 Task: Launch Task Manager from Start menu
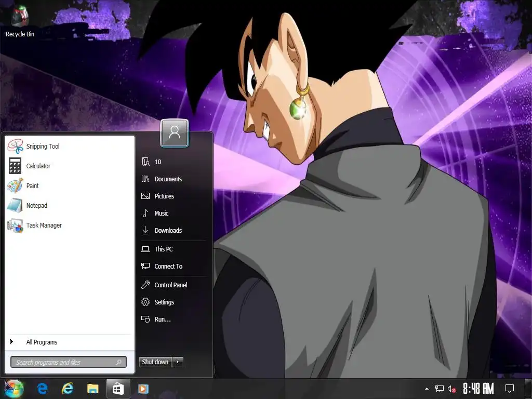pos(70,225)
